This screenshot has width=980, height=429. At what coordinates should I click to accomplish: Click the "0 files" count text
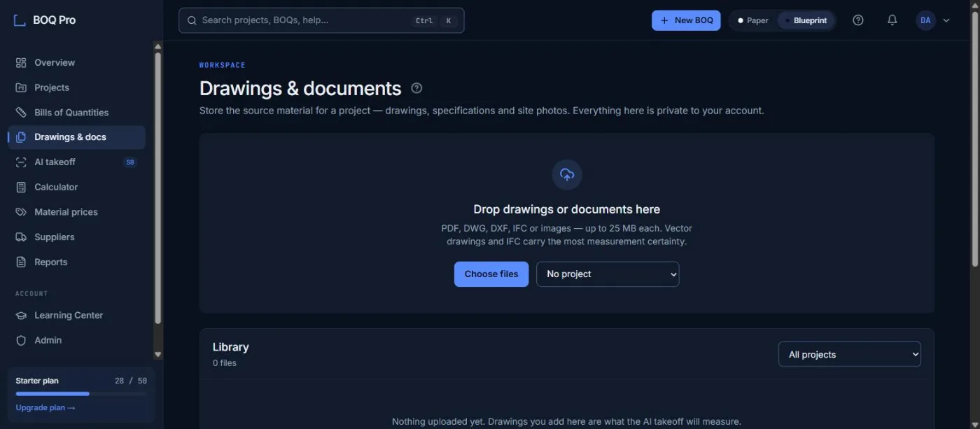click(225, 363)
